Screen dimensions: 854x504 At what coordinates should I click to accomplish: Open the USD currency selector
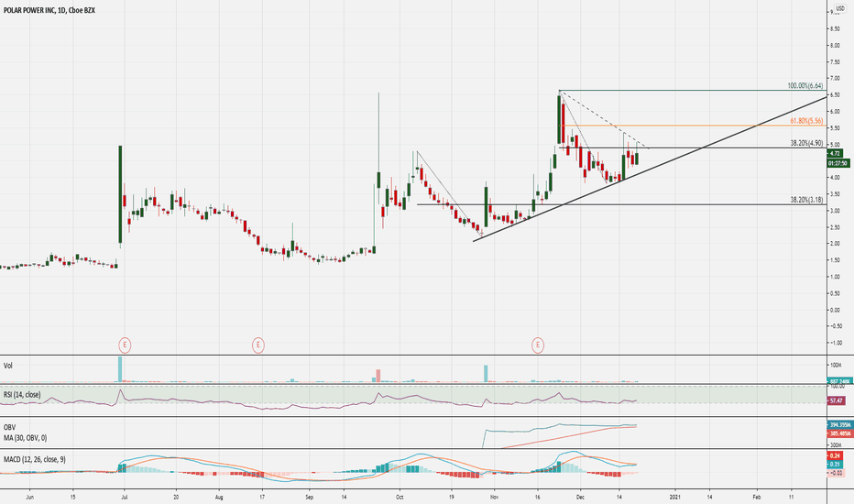click(840, 9)
